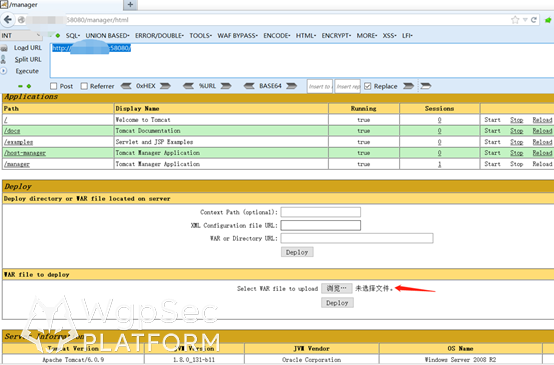Screen dimensions: 554x365
Task: Click the /host-manager path link
Action: [x=25, y=153]
